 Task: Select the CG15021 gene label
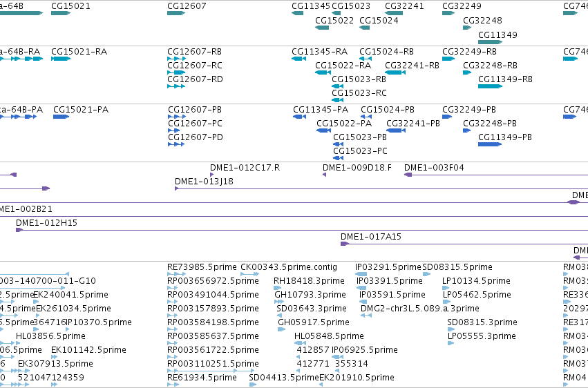(70, 6)
